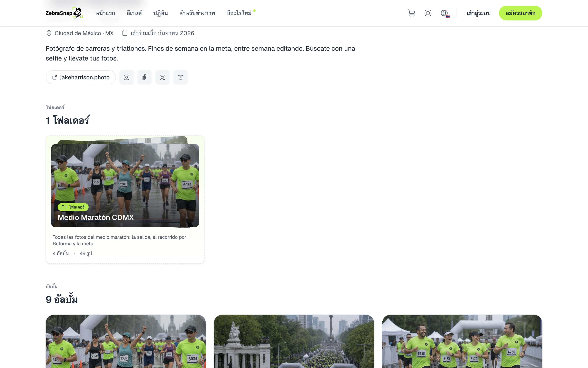This screenshot has height=368, width=588.
Task: Open the shopping cart
Action: [x=411, y=13]
